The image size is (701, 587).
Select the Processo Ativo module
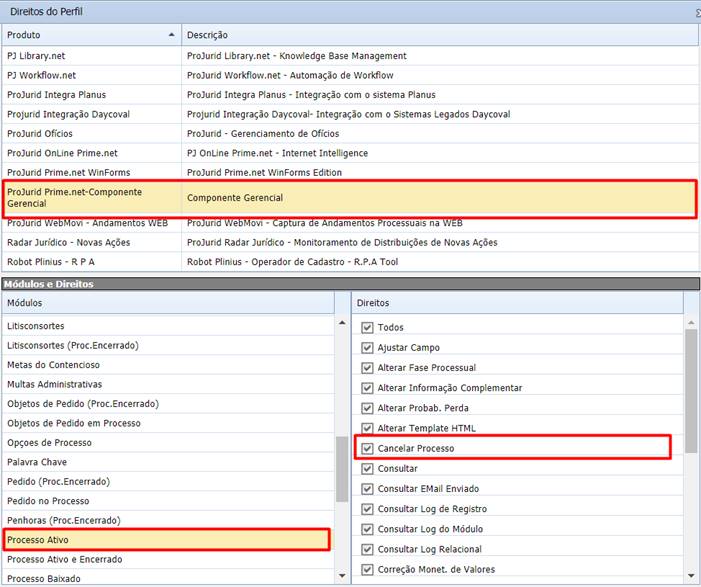[167, 540]
